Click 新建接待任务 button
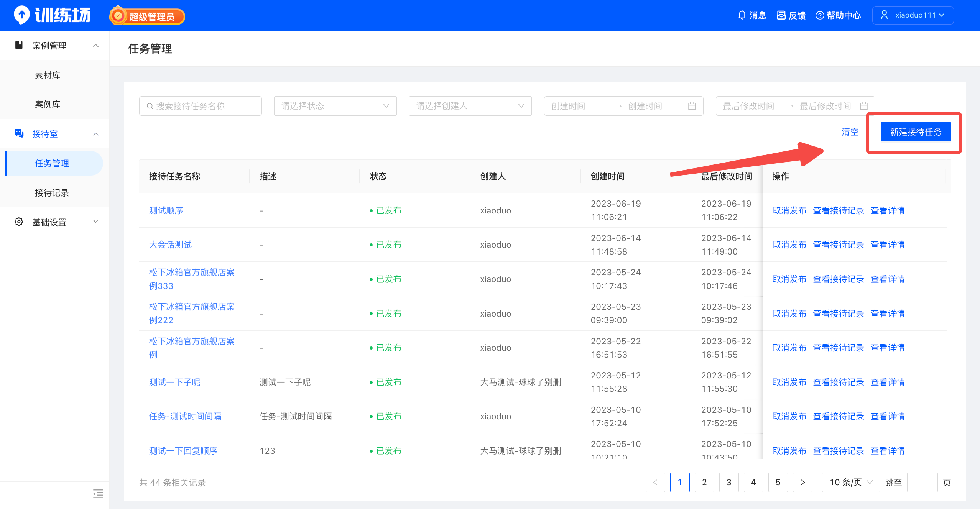Viewport: 980px width, 509px height. click(x=916, y=132)
